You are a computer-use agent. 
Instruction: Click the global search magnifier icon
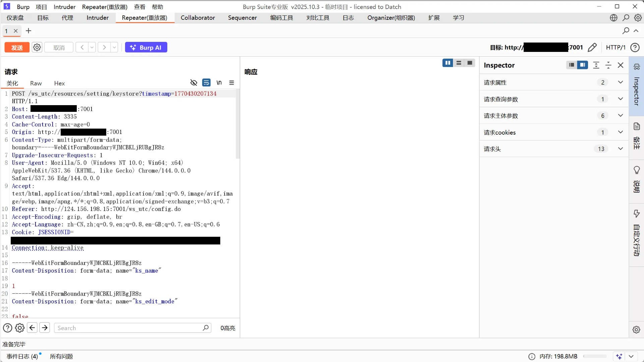pyautogui.click(x=626, y=18)
